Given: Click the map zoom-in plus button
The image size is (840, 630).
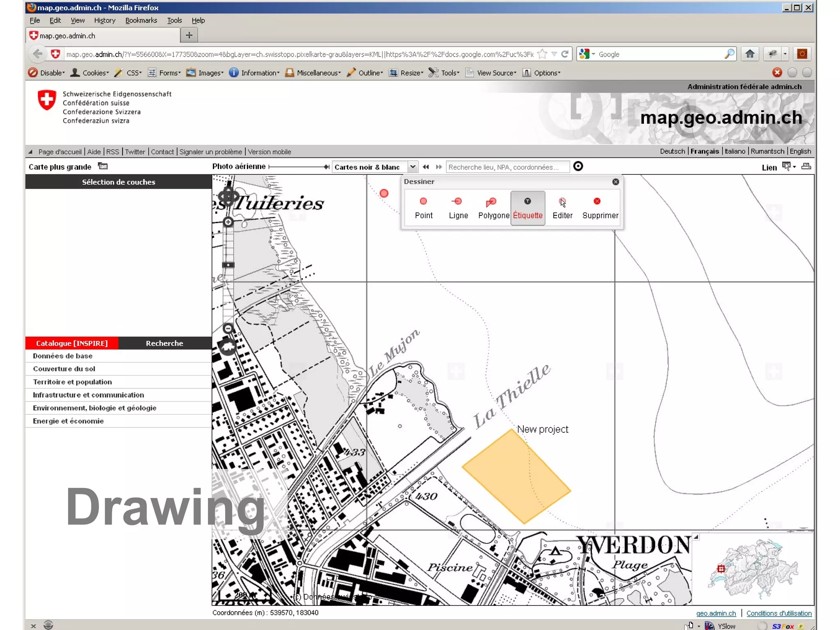Looking at the screenshot, I should 228,222.
